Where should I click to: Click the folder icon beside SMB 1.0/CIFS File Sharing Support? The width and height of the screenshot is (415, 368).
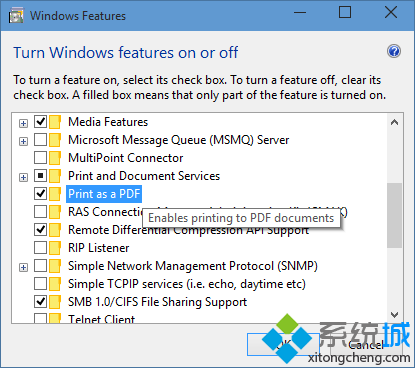click(x=55, y=302)
